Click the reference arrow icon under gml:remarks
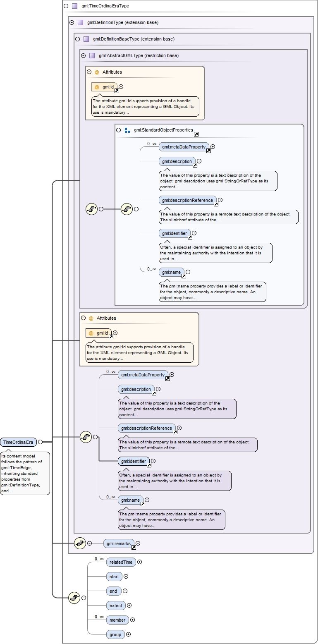The image size is (318, 644). [134, 547]
